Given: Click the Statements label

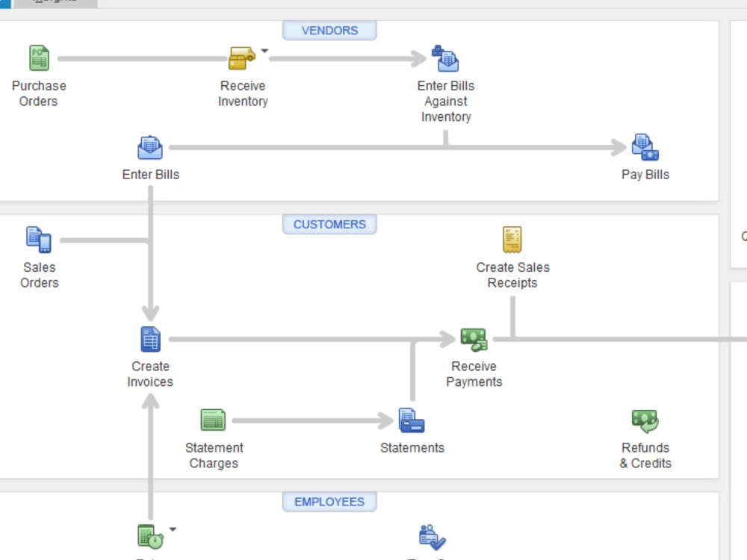Looking at the screenshot, I should point(412,447).
